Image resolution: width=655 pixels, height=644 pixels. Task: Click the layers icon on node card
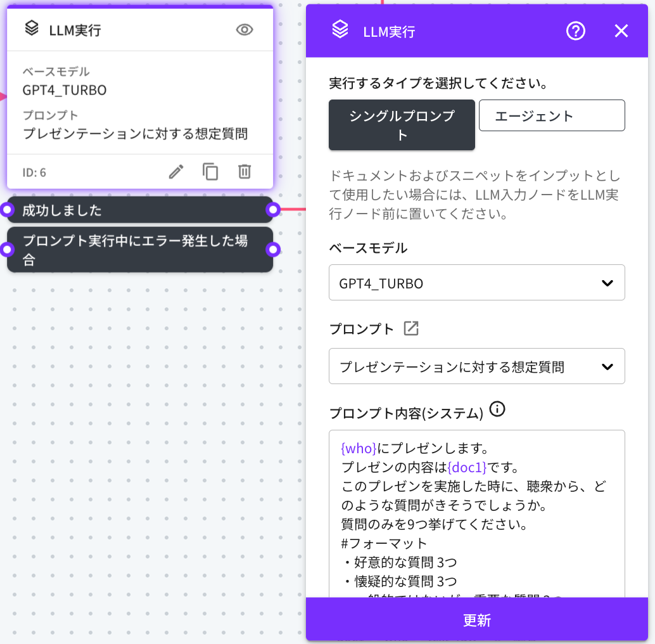pyautogui.click(x=32, y=29)
